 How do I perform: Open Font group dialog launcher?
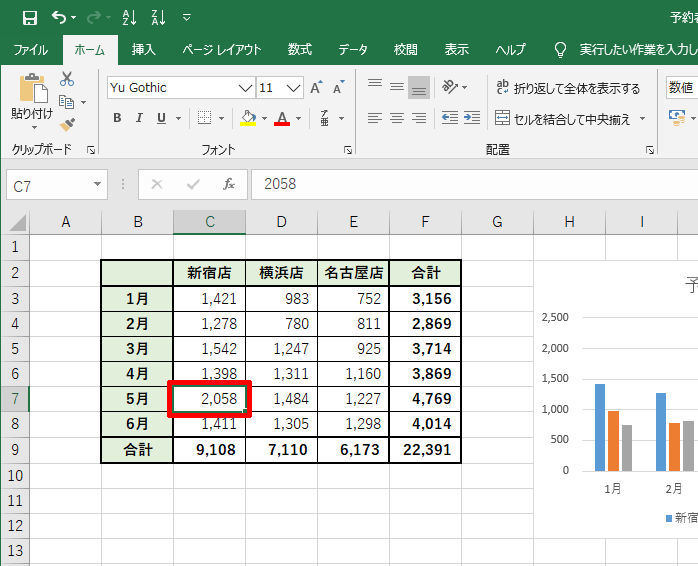pyautogui.click(x=348, y=150)
